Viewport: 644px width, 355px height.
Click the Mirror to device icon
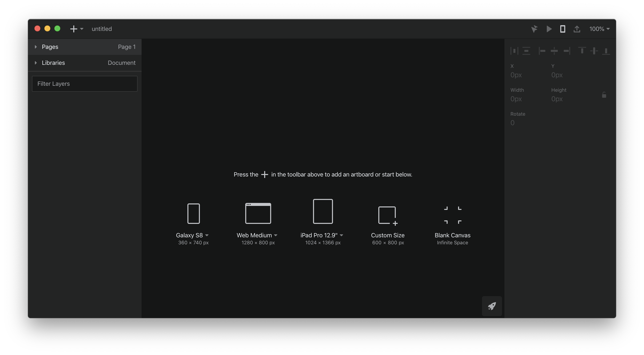pyautogui.click(x=562, y=29)
